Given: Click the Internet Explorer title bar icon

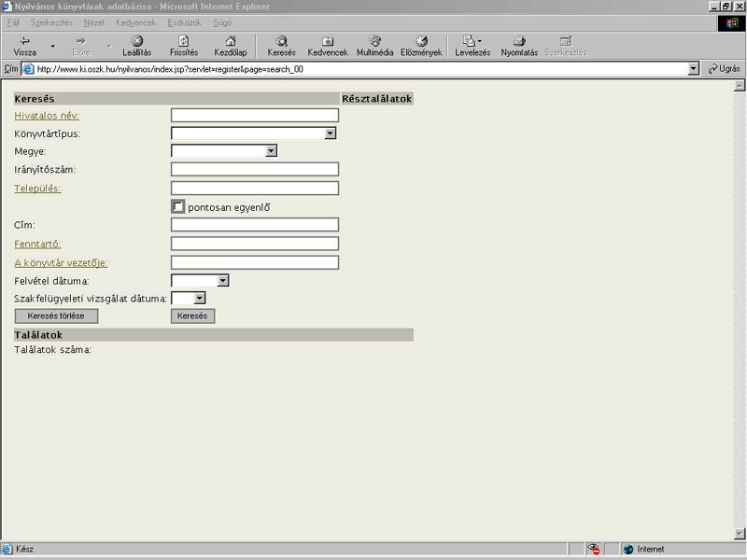Looking at the screenshot, I should pos(7,7).
